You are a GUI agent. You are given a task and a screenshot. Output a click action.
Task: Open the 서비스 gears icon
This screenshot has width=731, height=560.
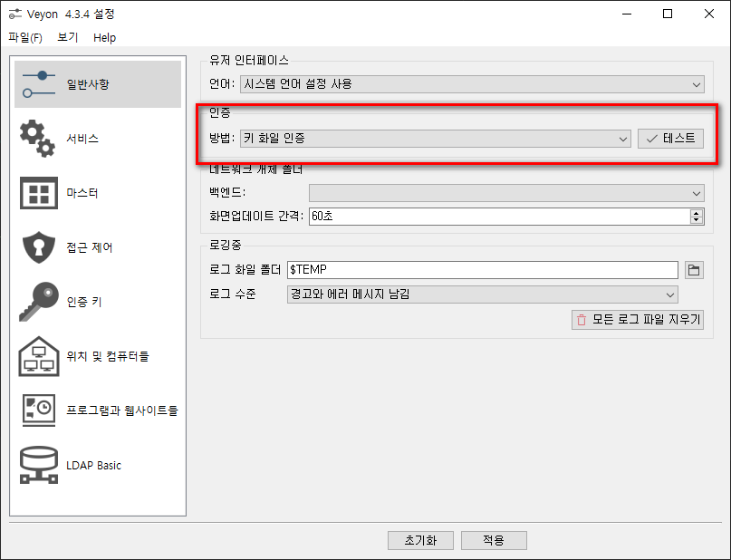(38, 139)
